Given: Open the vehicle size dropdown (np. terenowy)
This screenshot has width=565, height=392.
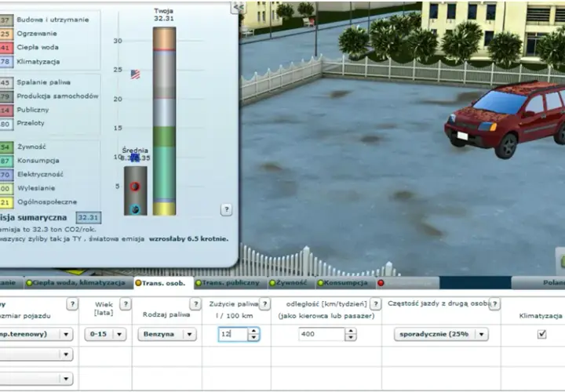Looking at the screenshot, I should (36, 335).
